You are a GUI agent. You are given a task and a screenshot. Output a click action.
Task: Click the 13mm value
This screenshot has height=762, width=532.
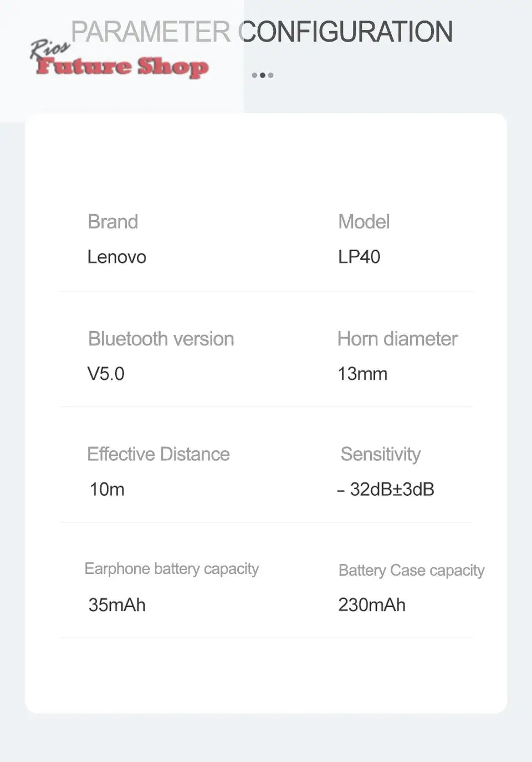[x=362, y=374]
